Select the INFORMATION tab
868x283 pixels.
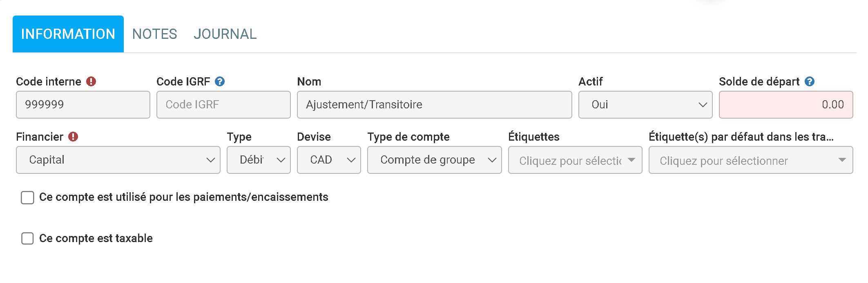68,34
